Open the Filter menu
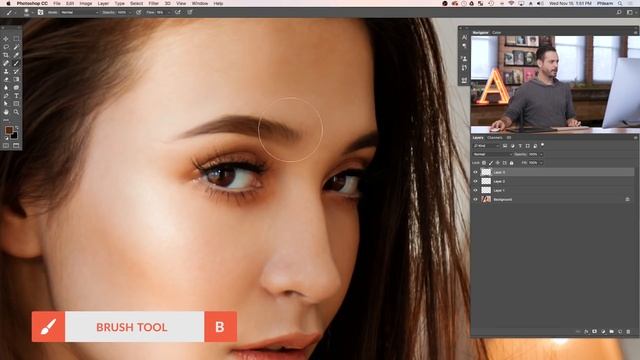 pos(153,3)
